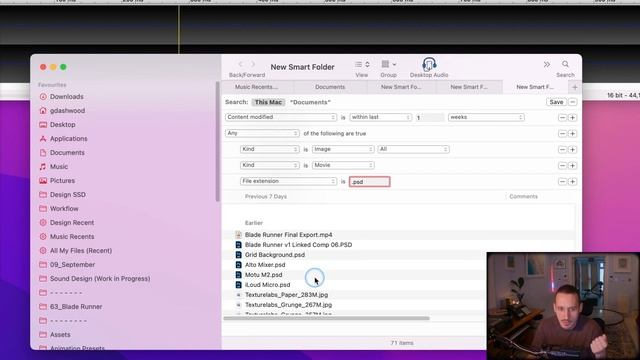Screen dimensions: 640x360
Task: Open Content modified attribute dropdown
Action: 281,117
